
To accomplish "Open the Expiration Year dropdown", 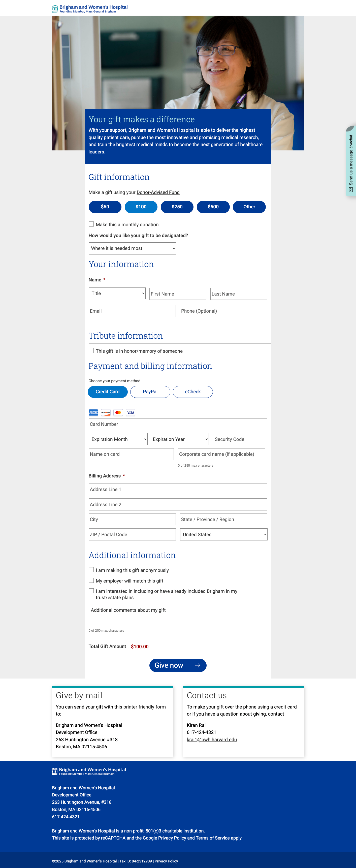I will click(179, 439).
